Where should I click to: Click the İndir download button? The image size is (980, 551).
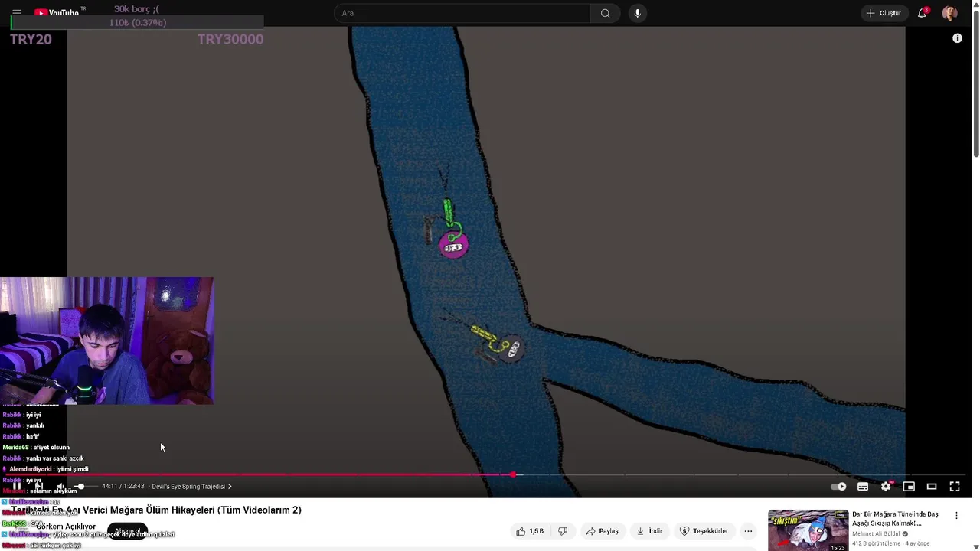point(648,530)
